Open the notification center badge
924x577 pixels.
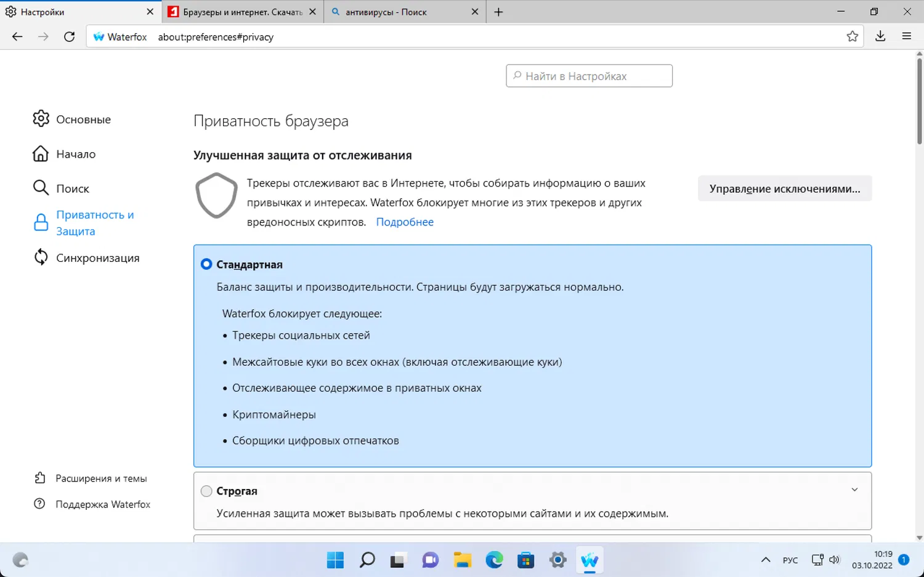coord(904,560)
